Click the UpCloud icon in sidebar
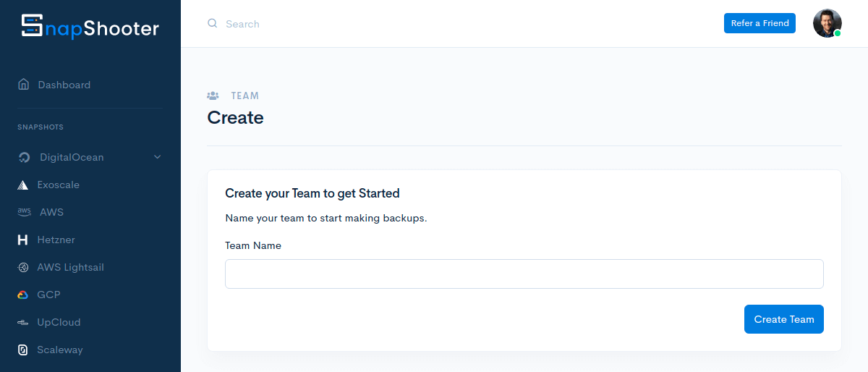Image resolution: width=868 pixels, height=372 pixels. pos(23,322)
